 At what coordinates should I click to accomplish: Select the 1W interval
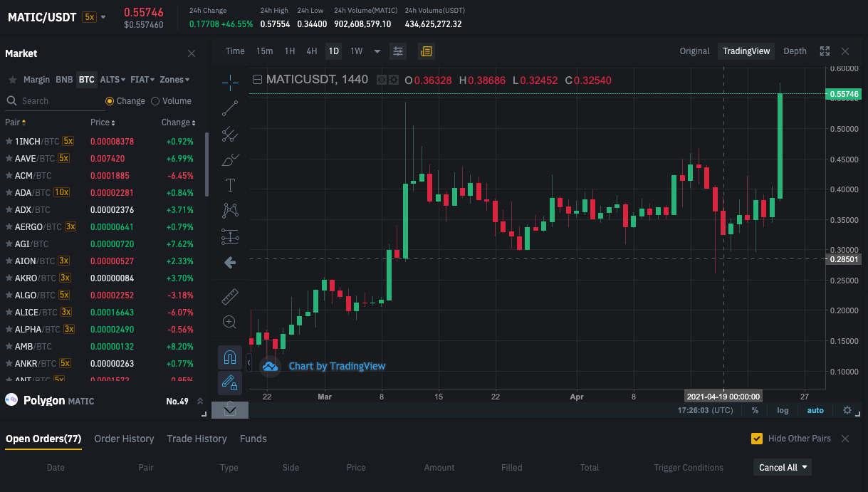[x=357, y=51]
